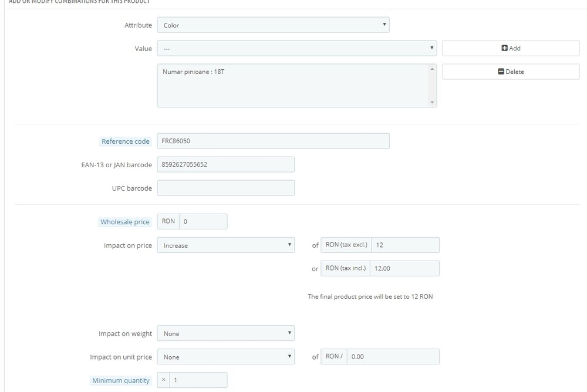587x392 pixels.
Task: Expand the Value dropdown
Action: [296, 48]
